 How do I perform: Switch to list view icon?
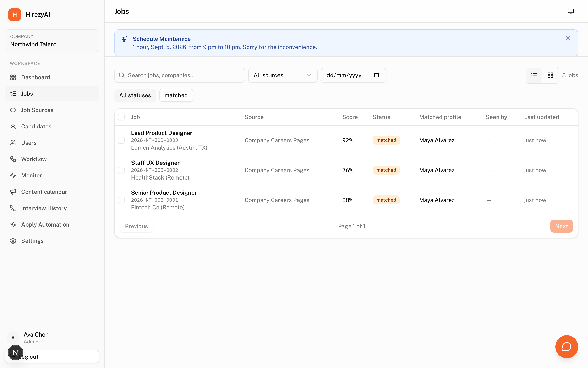coord(534,75)
